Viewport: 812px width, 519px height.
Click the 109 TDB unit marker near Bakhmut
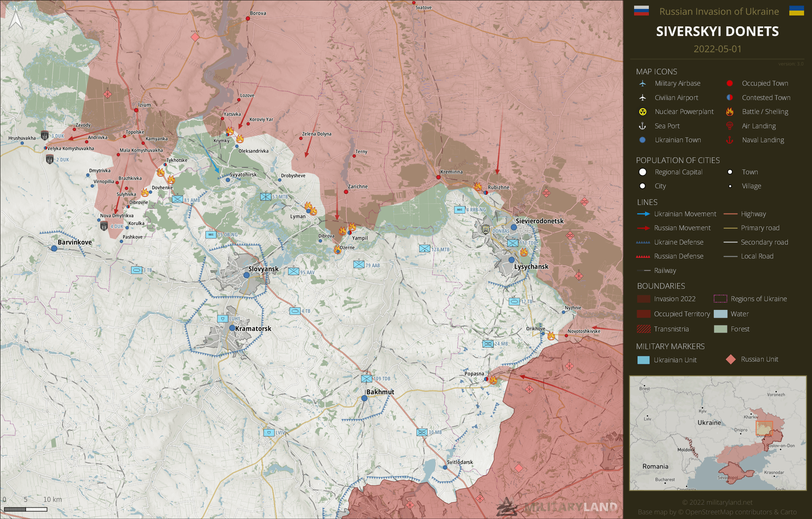pyautogui.click(x=366, y=378)
